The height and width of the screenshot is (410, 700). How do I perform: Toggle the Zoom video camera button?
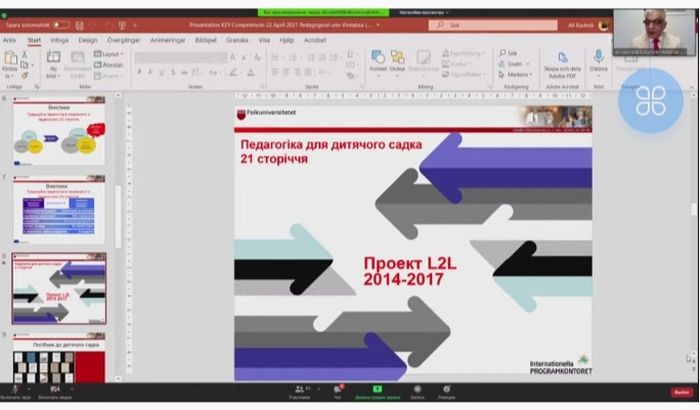point(55,390)
